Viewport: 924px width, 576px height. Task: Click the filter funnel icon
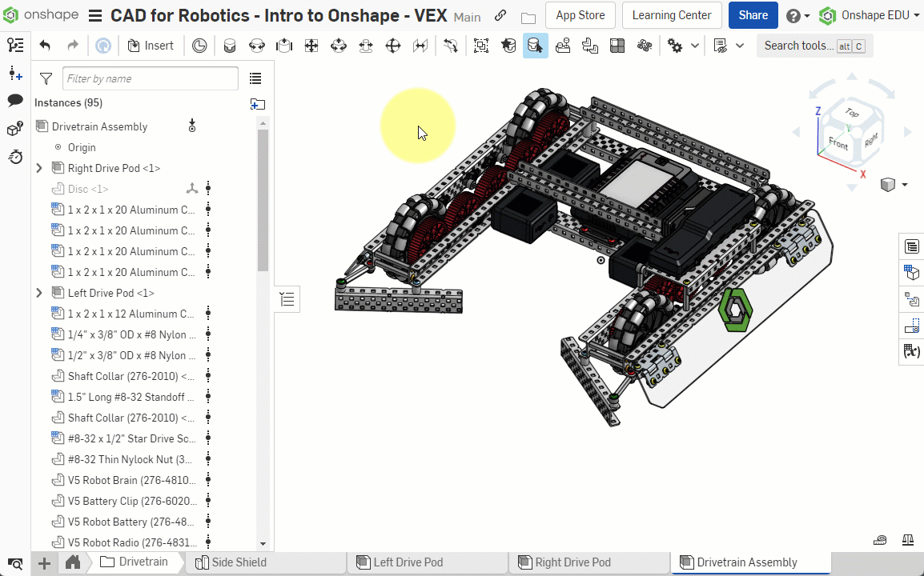click(46, 78)
